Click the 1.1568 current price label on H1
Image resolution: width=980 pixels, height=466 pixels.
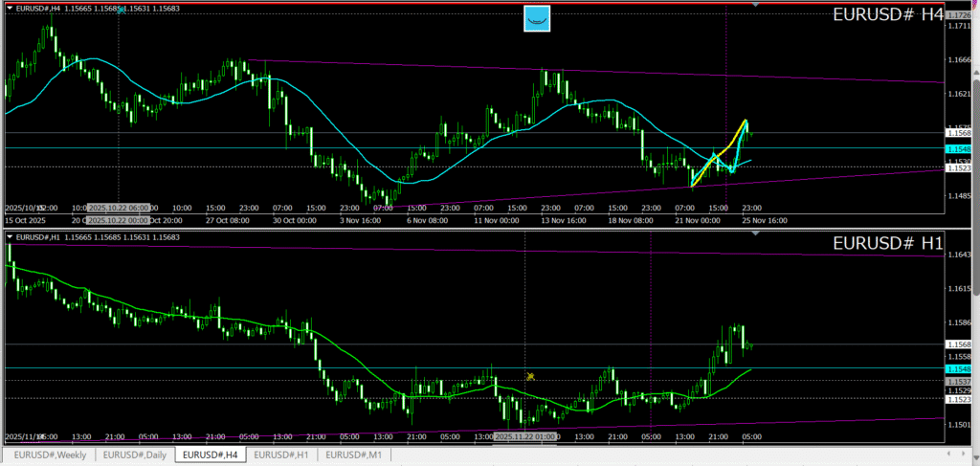click(959, 344)
